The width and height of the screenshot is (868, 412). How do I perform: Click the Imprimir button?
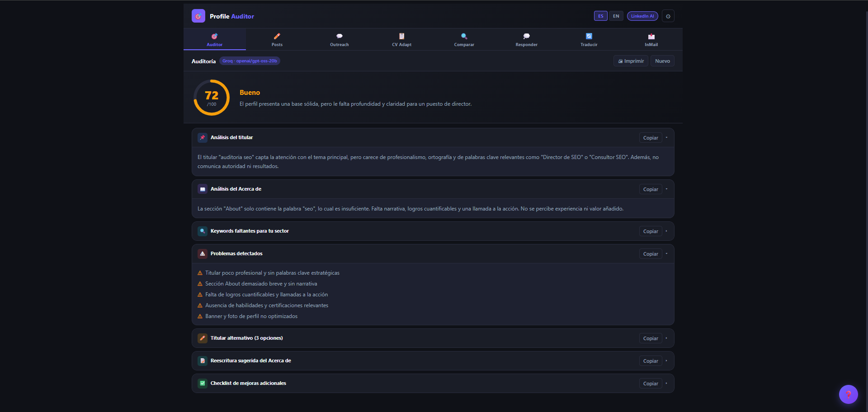tap(631, 61)
